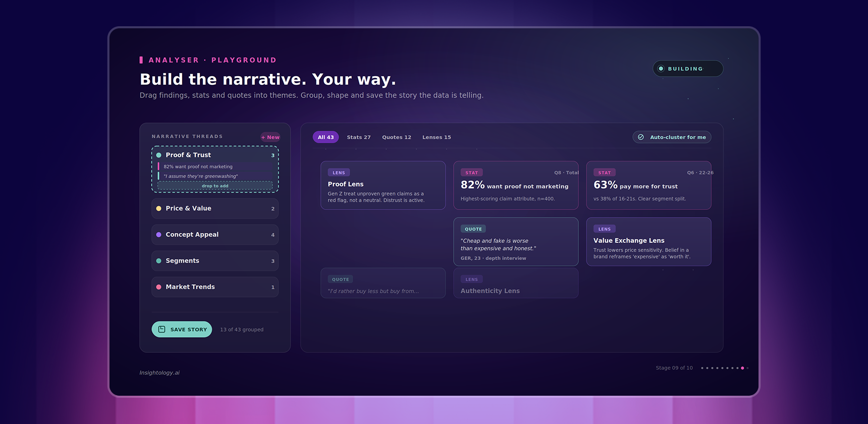The height and width of the screenshot is (424, 868).
Task: Pick the 63% pay more for trust card
Action: coord(648,185)
